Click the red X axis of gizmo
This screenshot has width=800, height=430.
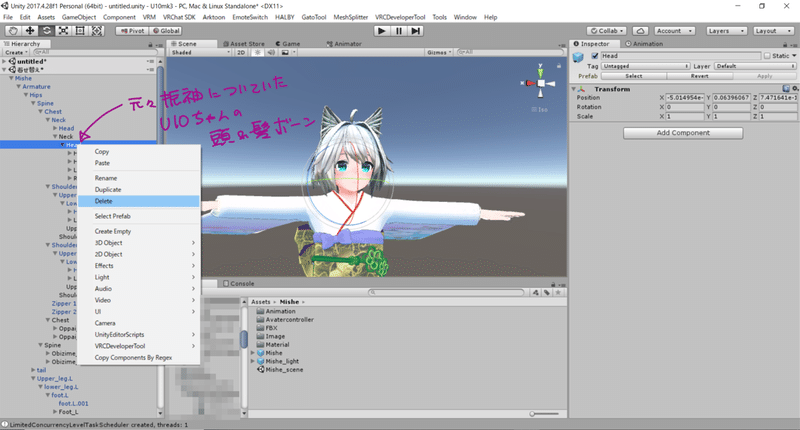click(x=529, y=83)
